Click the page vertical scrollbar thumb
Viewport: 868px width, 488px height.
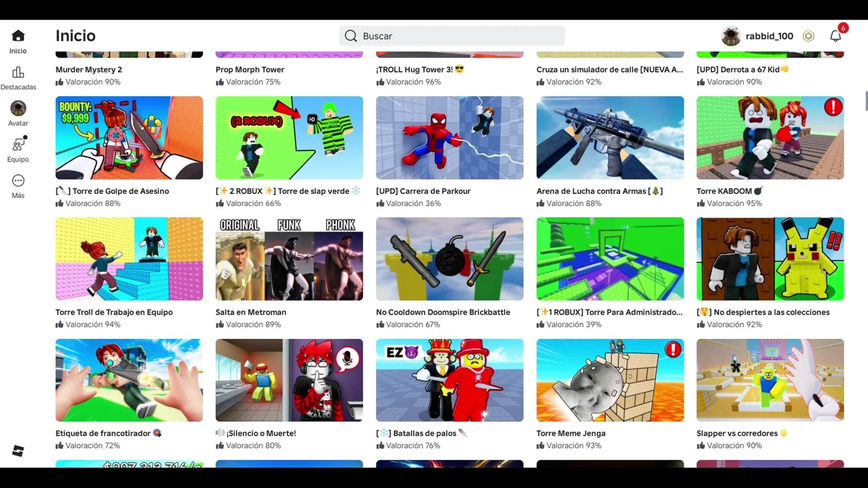(866, 100)
